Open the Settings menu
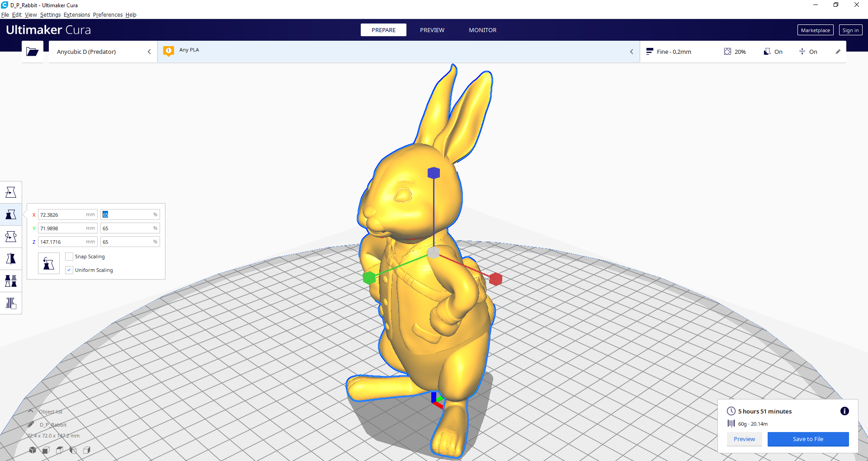Viewport: 868px width, 461px height. [x=50, y=15]
